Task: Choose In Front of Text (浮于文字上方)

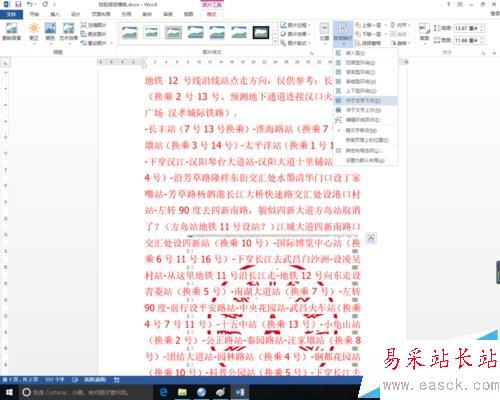Action: 366,110
